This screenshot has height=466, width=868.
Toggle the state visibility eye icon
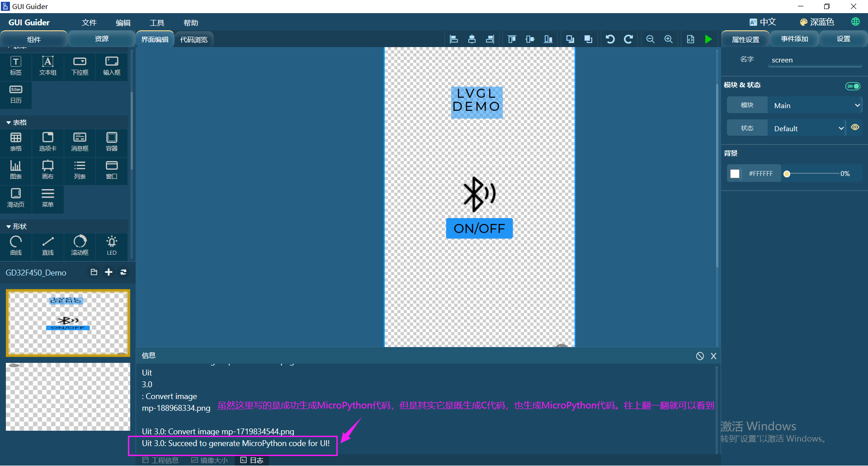coord(855,127)
